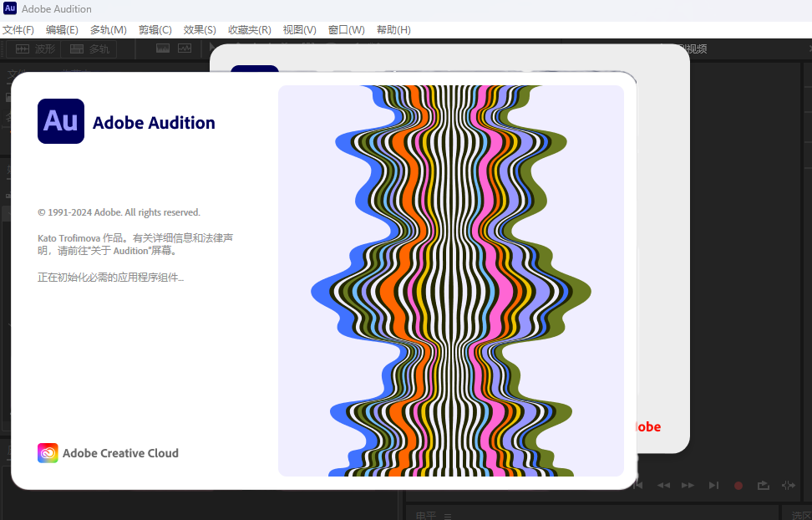812x520 pixels.
Task: Open the 帮助(H) menu
Action: [393, 29]
